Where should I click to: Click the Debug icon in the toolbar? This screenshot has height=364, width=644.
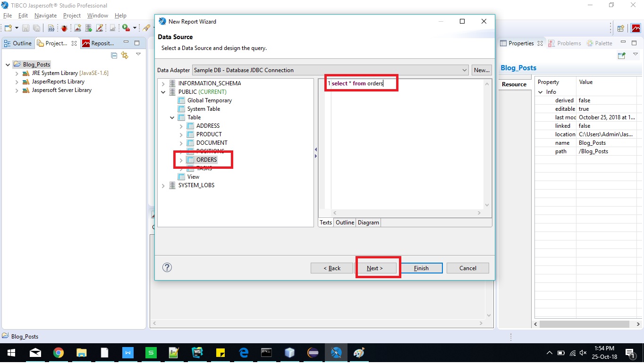[x=64, y=28]
